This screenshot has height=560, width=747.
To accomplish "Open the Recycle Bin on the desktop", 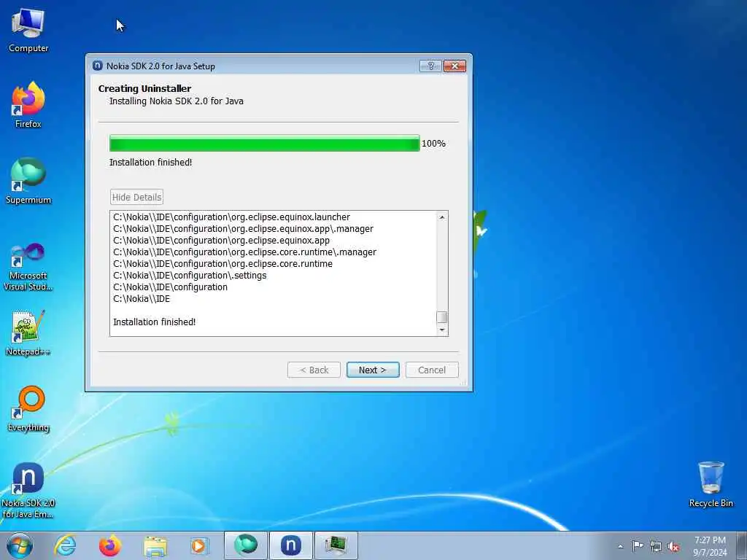I will click(x=711, y=484).
